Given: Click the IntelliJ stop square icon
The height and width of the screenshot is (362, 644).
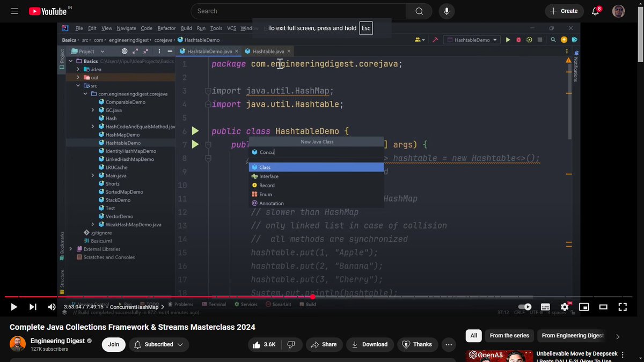Looking at the screenshot, I should click(541, 40).
